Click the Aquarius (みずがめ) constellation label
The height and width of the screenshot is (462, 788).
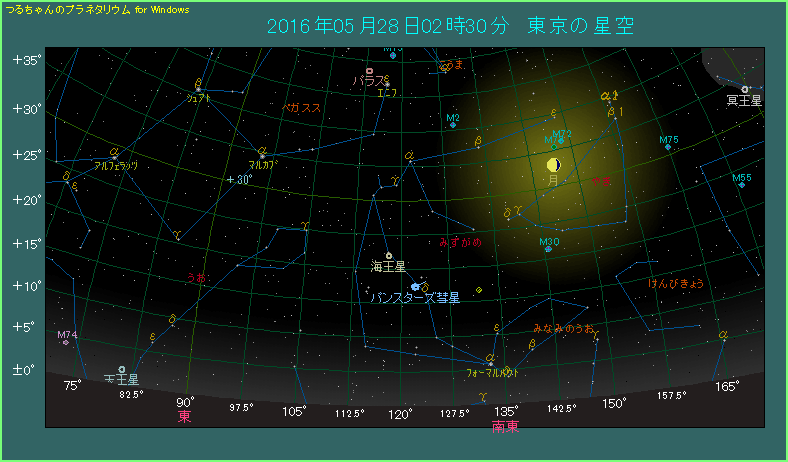[461, 242]
